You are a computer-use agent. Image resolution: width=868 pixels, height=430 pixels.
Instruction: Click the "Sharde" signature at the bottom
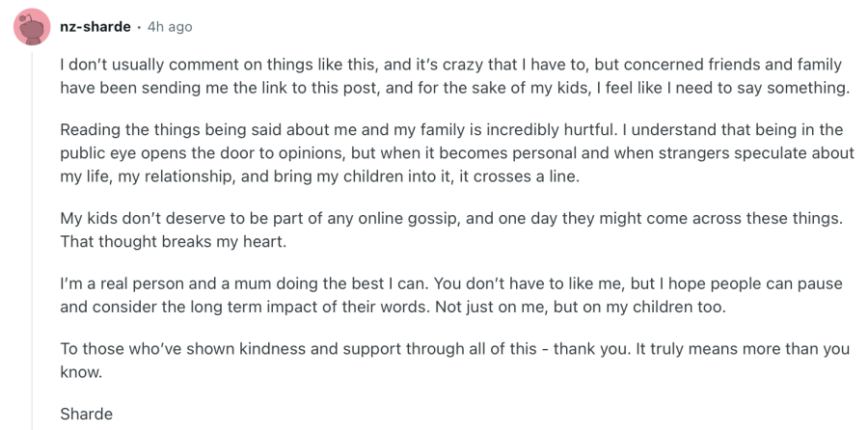[87, 414]
